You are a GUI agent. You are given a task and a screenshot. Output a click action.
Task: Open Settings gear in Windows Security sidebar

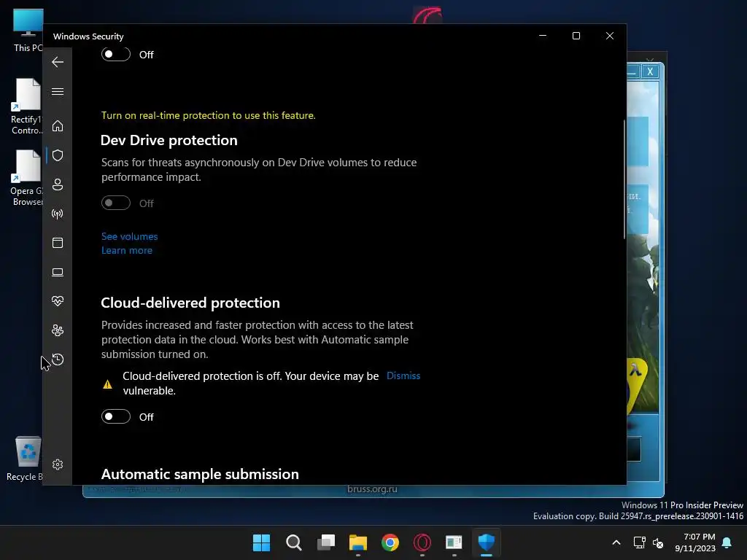(58, 464)
